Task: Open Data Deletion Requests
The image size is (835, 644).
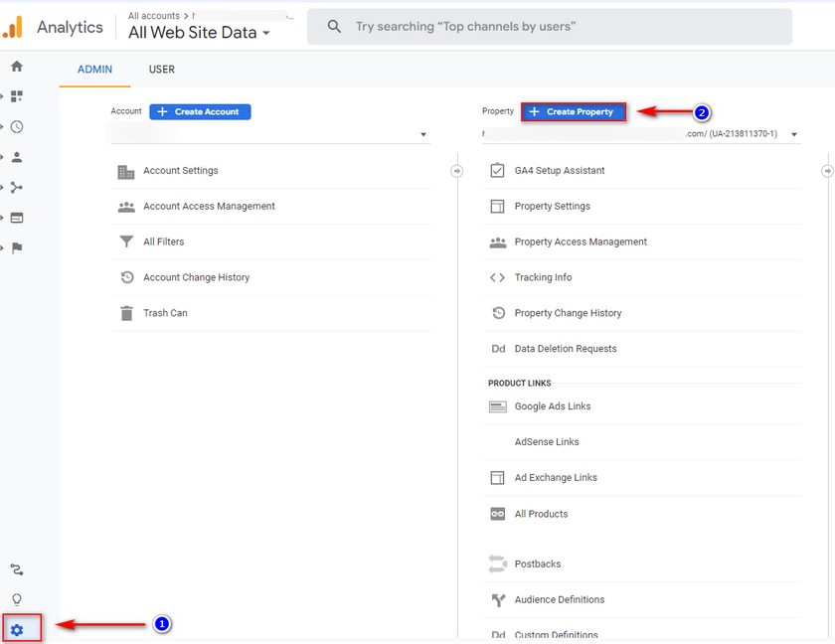Action: pyautogui.click(x=566, y=349)
